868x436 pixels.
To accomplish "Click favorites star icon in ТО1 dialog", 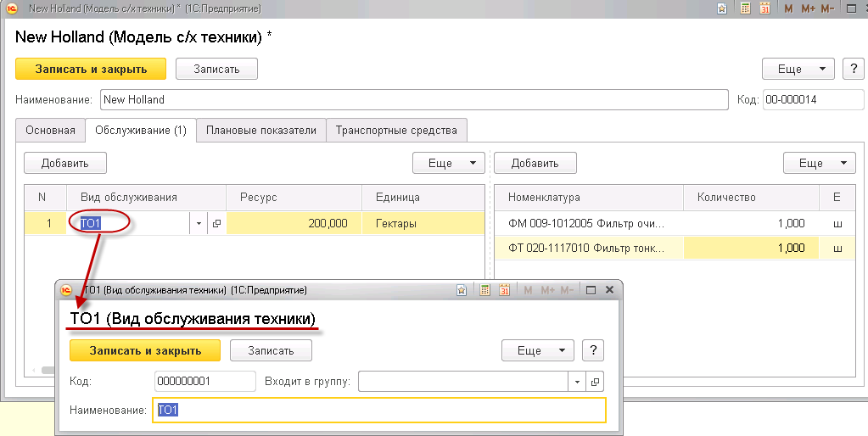I will pyautogui.click(x=462, y=290).
